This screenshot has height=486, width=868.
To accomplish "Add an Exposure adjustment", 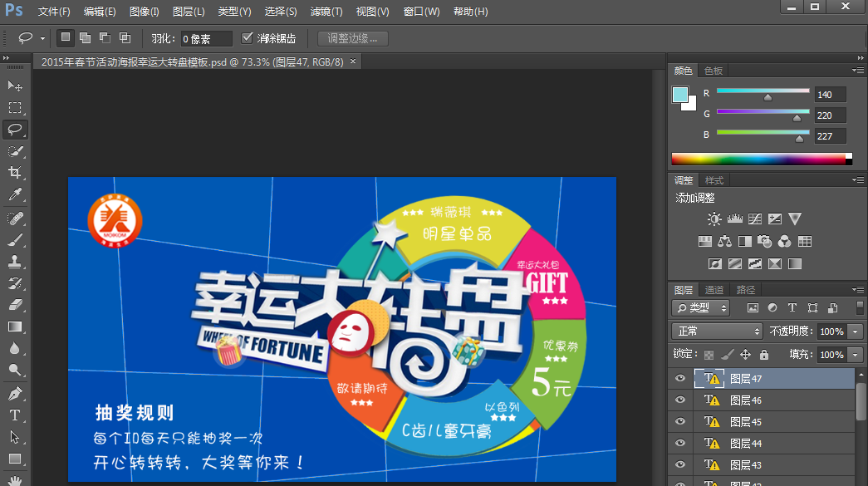I will pyautogui.click(x=775, y=218).
